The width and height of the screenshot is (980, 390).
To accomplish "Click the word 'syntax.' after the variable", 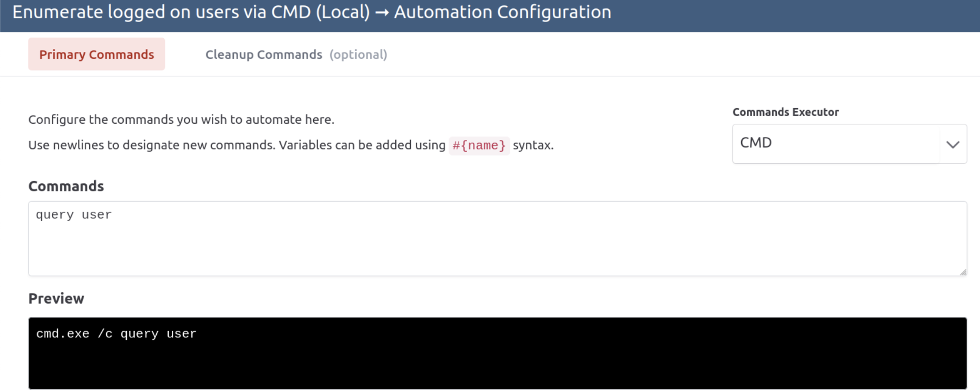I will point(533,145).
